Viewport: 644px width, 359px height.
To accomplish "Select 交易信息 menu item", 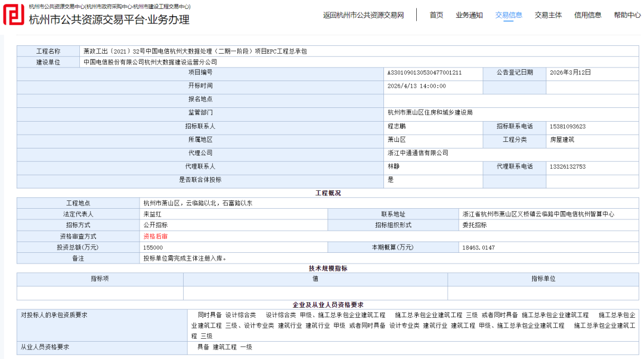I will pyautogui.click(x=509, y=15).
